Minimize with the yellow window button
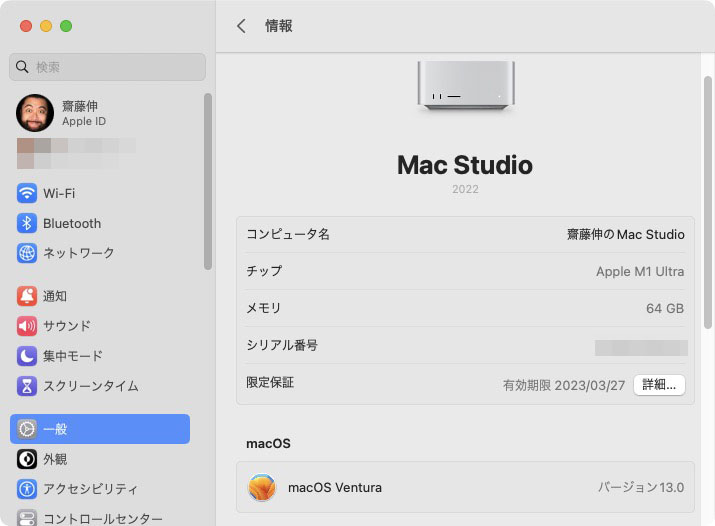The width and height of the screenshot is (715, 526). 46,26
